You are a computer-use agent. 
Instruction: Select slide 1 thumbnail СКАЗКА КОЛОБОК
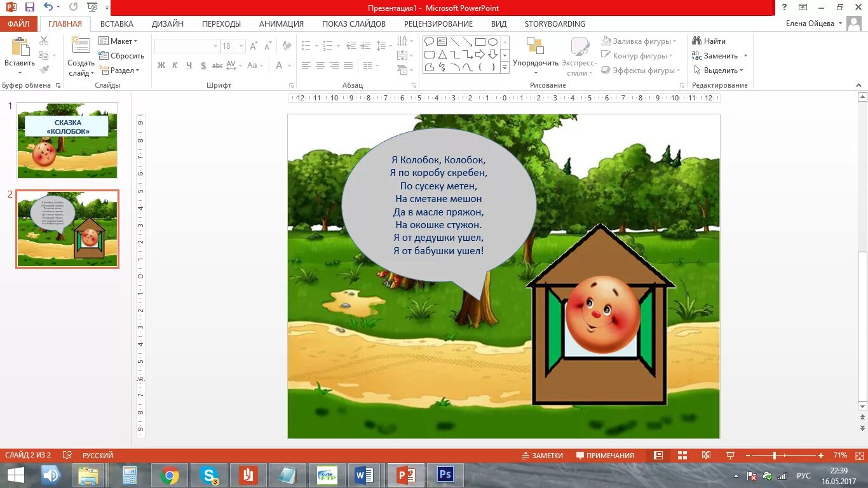[67, 140]
